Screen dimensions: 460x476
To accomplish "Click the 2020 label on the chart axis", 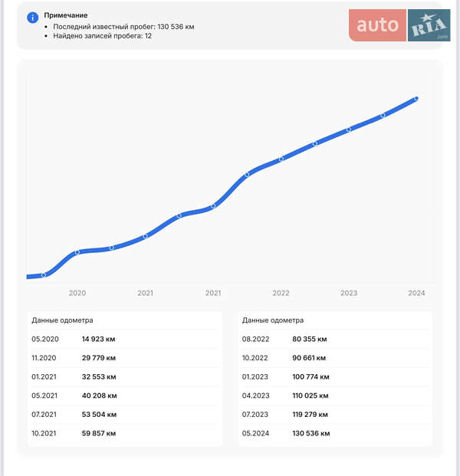I will pyautogui.click(x=77, y=293).
